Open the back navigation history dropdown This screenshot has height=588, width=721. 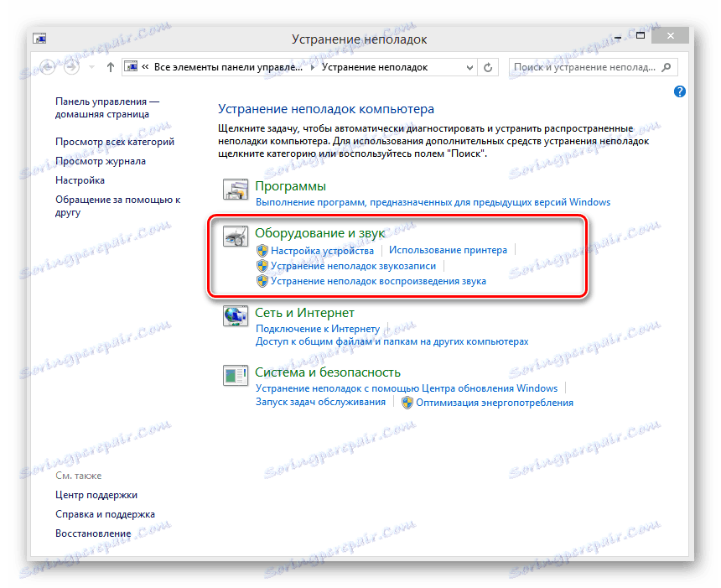[x=91, y=67]
